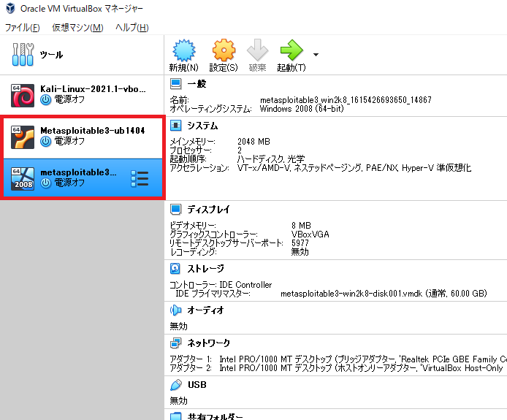Open the ディスプレイ section heading link
Viewport: 507px width, 420px height.
click(x=208, y=209)
